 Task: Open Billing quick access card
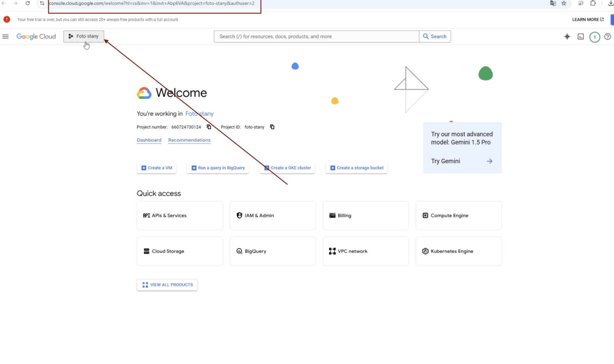click(x=366, y=215)
